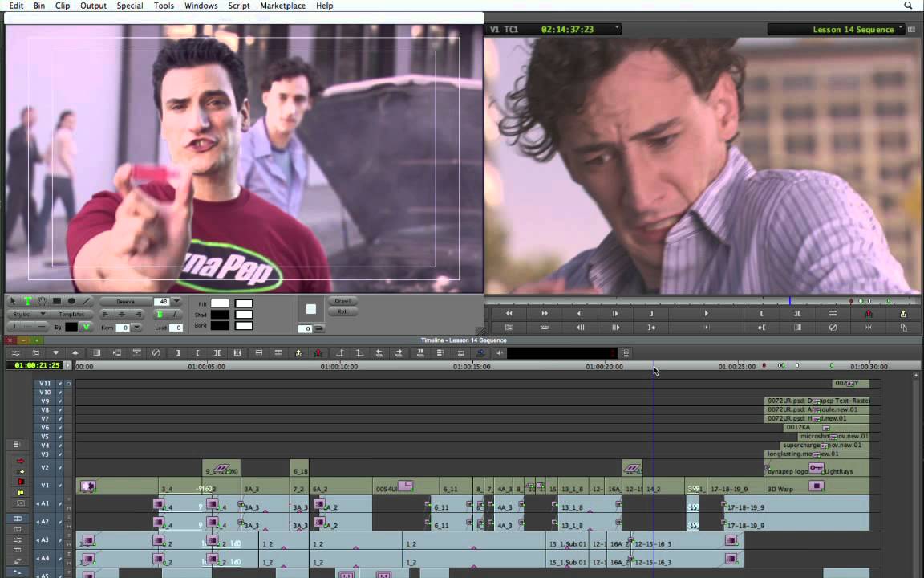Open the Output menu
The width and height of the screenshot is (924, 578).
coord(93,6)
